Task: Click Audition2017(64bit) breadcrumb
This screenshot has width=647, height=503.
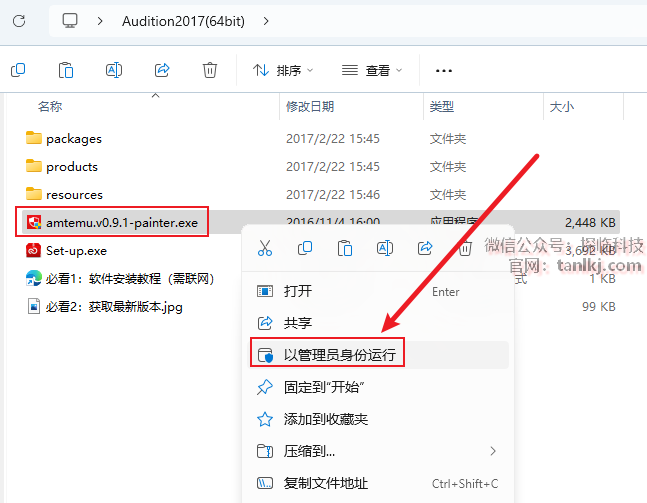Action: pyautogui.click(x=183, y=21)
